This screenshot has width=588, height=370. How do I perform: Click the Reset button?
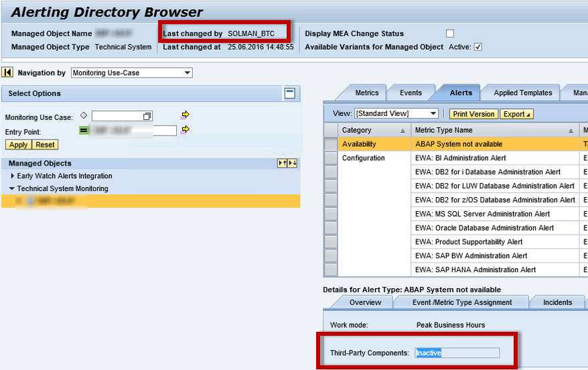45,145
